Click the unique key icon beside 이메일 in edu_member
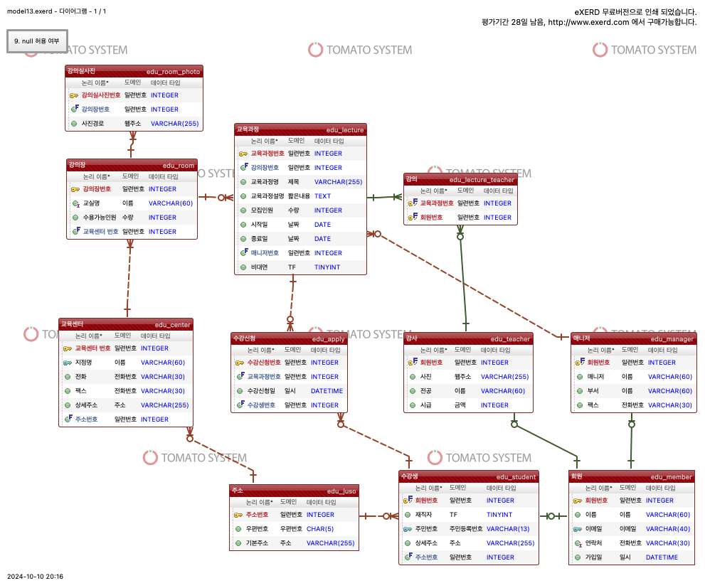This screenshot has height=588, width=705. pos(578,529)
